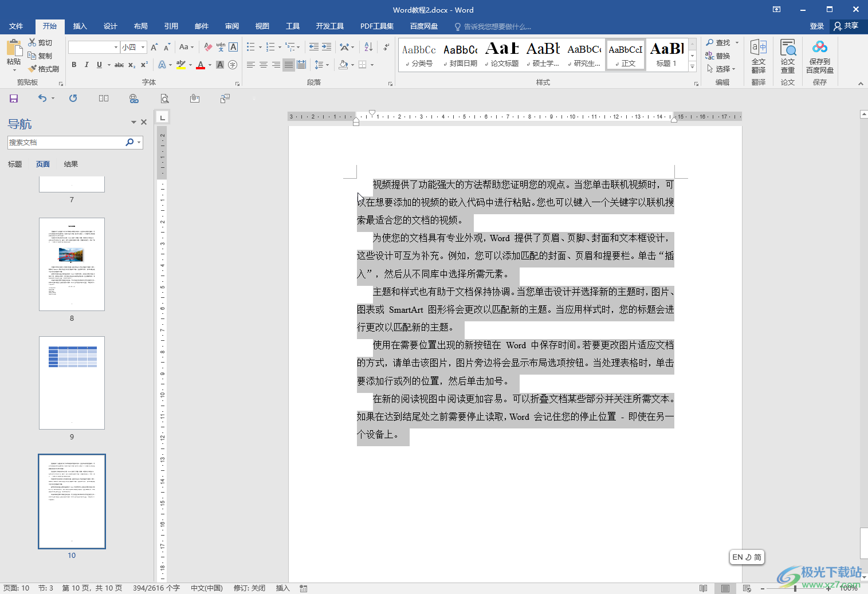Expand the bullet list style dropdown
The height and width of the screenshot is (594, 868).
tap(260, 47)
